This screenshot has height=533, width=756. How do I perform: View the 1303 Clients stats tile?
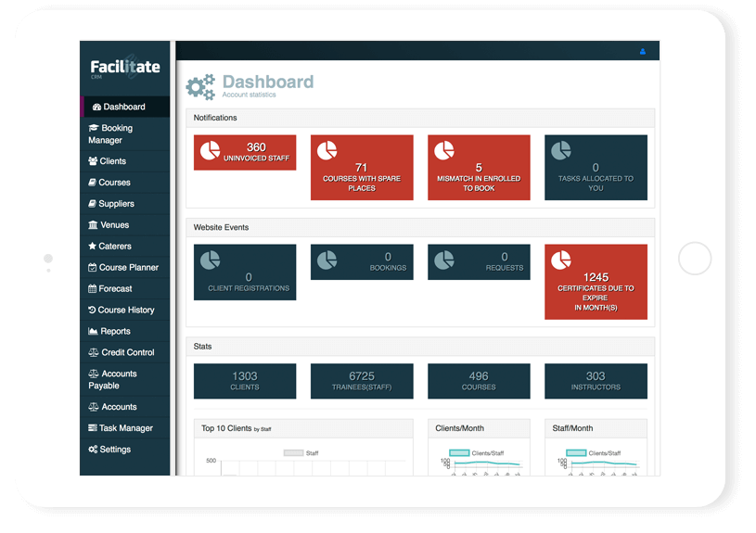(245, 381)
